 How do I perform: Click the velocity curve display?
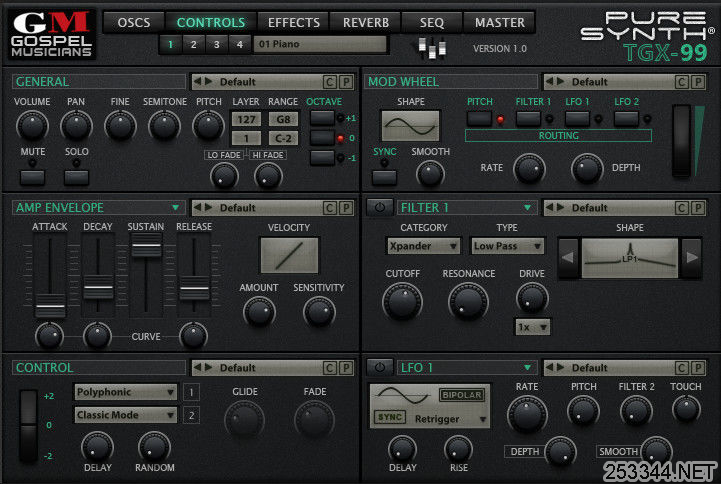tap(289, 255)
